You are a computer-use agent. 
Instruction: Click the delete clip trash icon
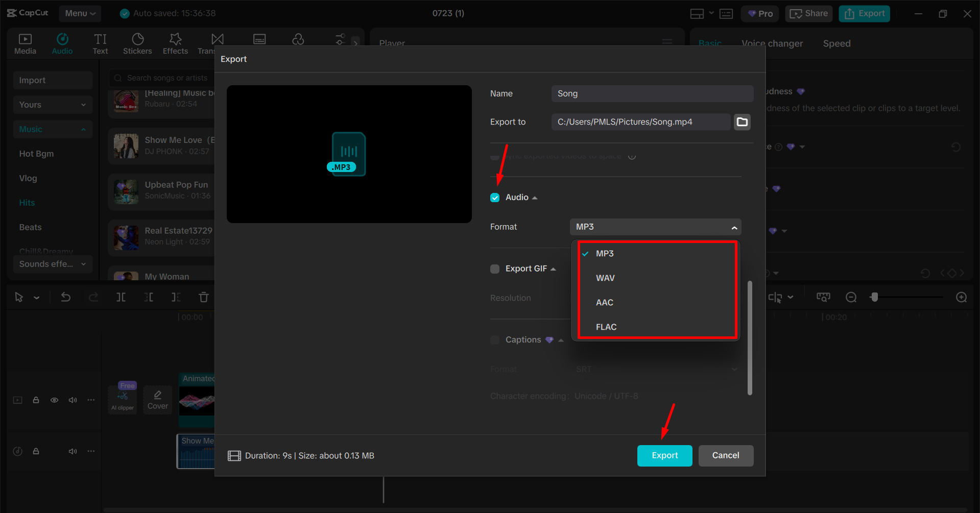[203, 297]
